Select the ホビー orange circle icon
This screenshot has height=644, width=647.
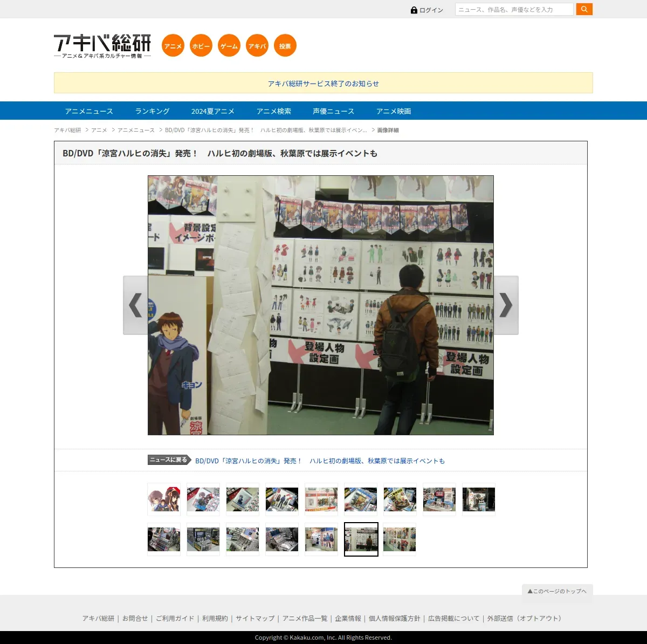(x=201, y=46)
